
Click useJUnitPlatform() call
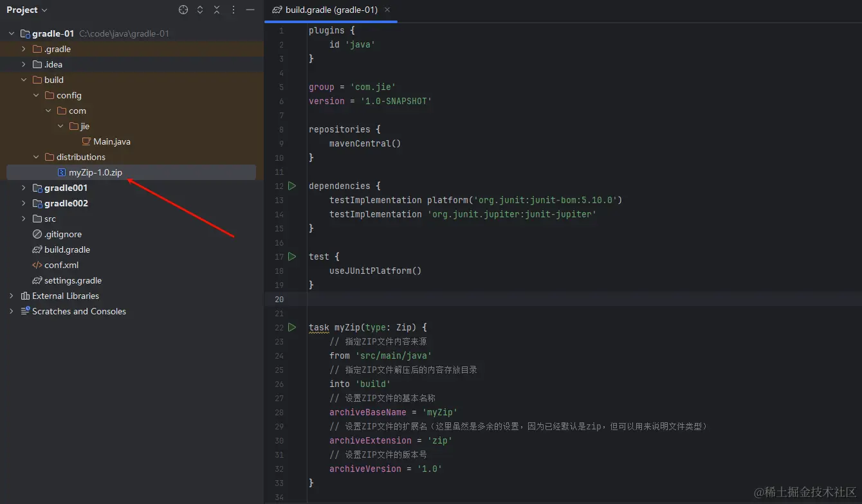(x=376, y=271)
